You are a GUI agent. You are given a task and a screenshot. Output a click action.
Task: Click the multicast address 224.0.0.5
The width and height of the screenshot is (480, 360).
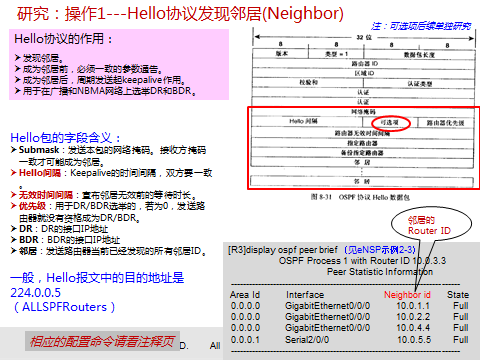[x=36, y=293]
